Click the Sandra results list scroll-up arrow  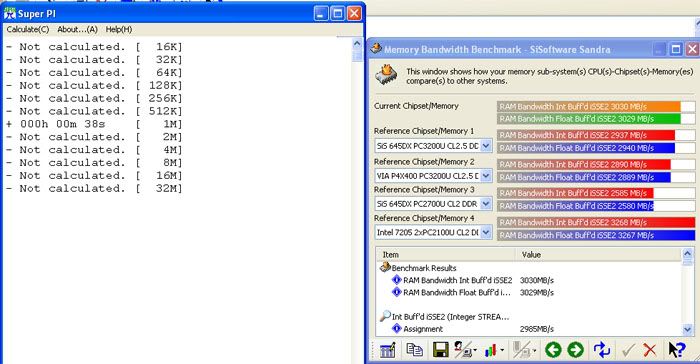coord(688,254)
